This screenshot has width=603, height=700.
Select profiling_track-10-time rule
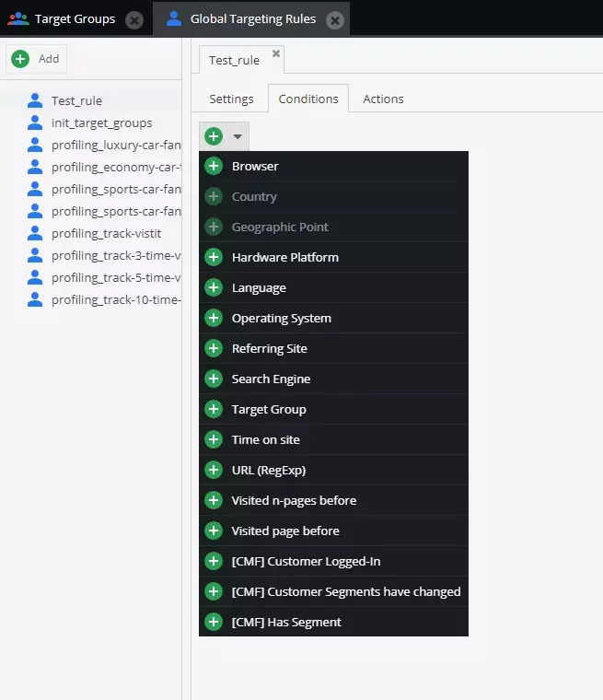[x=90, y=299]
